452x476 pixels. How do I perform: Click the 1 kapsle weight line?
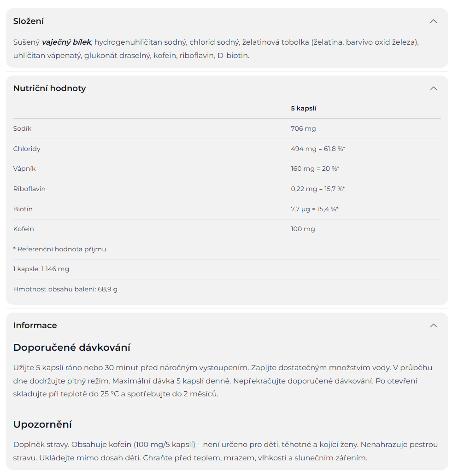(x=41, y=269)
